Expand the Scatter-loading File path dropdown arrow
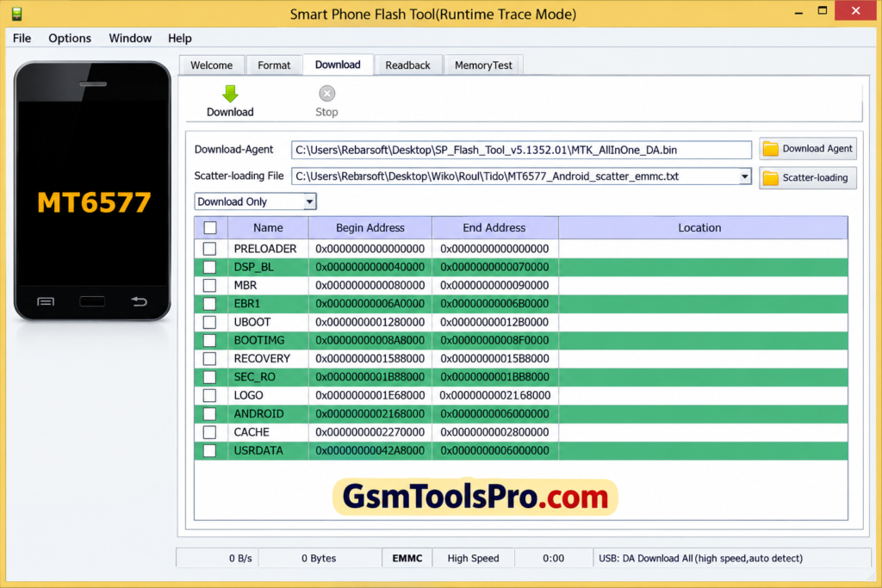 [x=744, y=176]
